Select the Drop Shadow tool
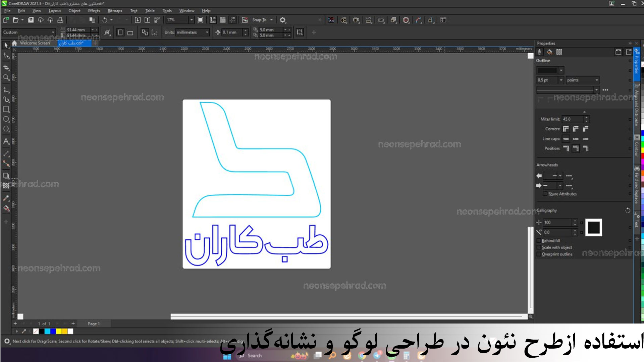Image resolution: width=644 pixels, height=362 pixels. (x=6, y=176)
